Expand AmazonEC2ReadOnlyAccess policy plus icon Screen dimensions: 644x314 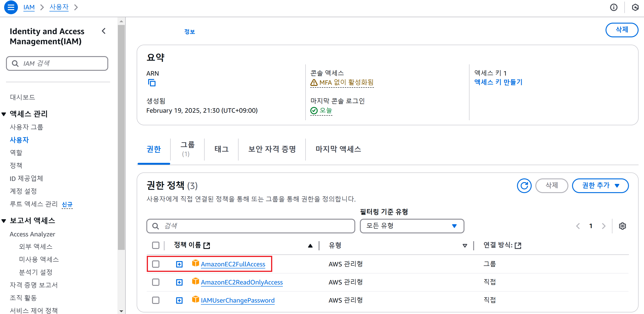click(x=179, y=282)
